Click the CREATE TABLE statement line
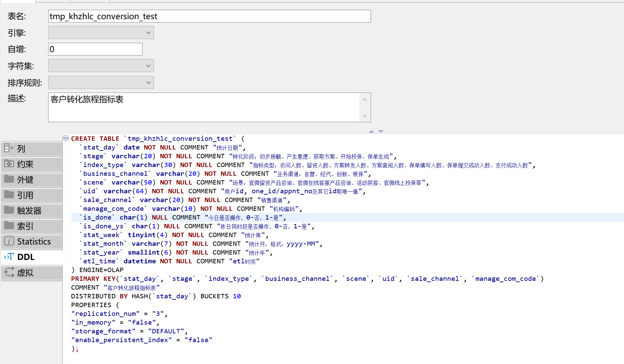Image resolution: width=624 pixels, height=364 pixels. click(x=158, y=139)
